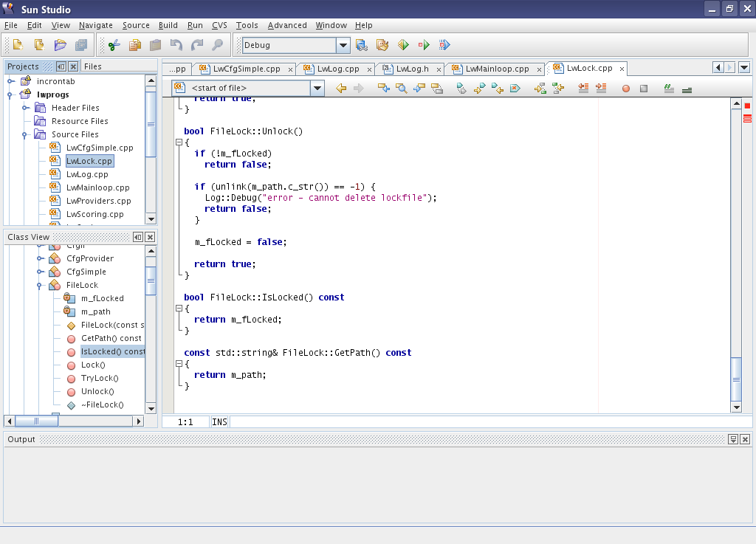Select ~FileLock() destructor in Class View
This screenshot has height=544, width=756.
click(102, 404)
